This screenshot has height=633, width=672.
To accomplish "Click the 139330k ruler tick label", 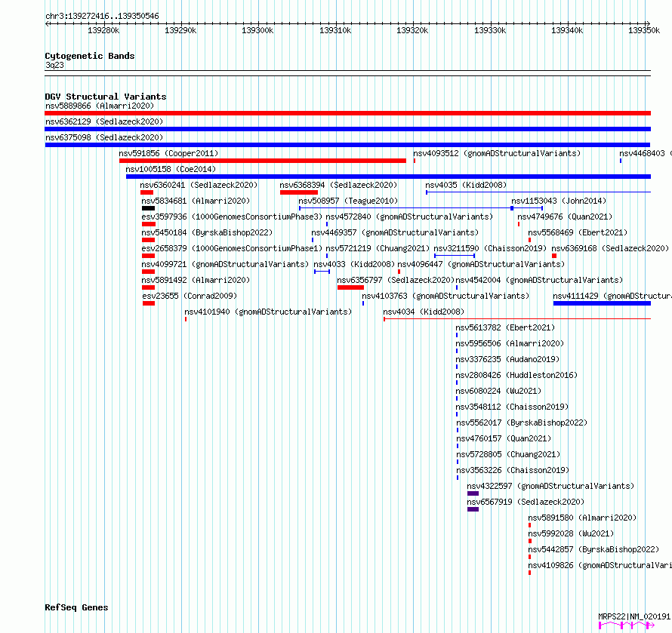I will pos(490,30).
